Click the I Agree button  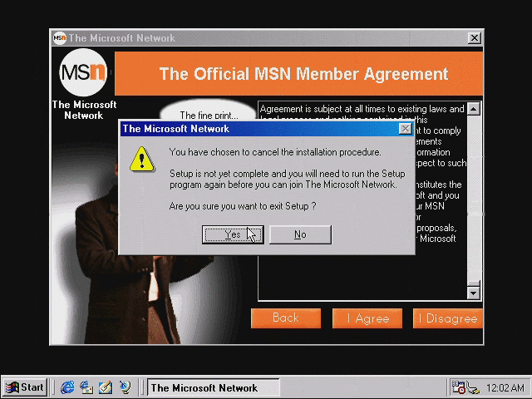[367, 318]
